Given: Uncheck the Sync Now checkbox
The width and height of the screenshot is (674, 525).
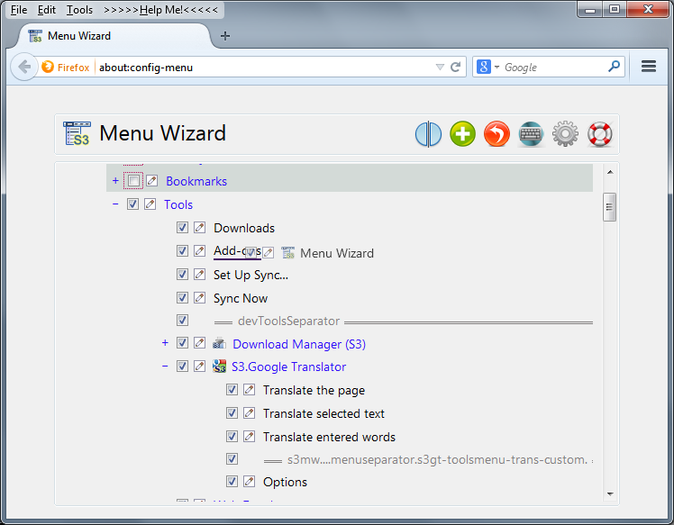Looking at the screenshot, I should coord(182,298).
